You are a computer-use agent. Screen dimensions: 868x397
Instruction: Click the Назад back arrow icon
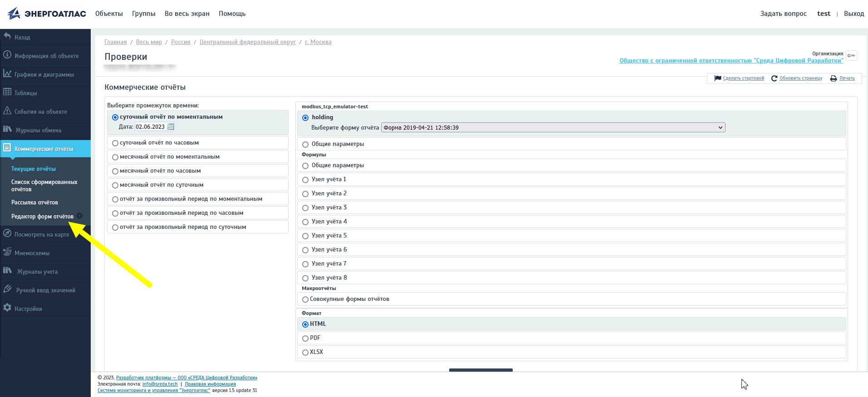pos(7,36)
